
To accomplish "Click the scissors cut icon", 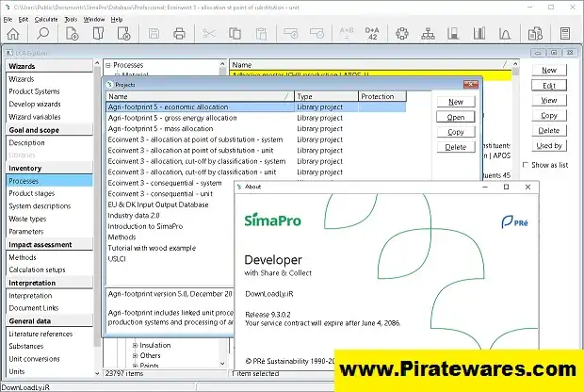I will tap(209, 35).
